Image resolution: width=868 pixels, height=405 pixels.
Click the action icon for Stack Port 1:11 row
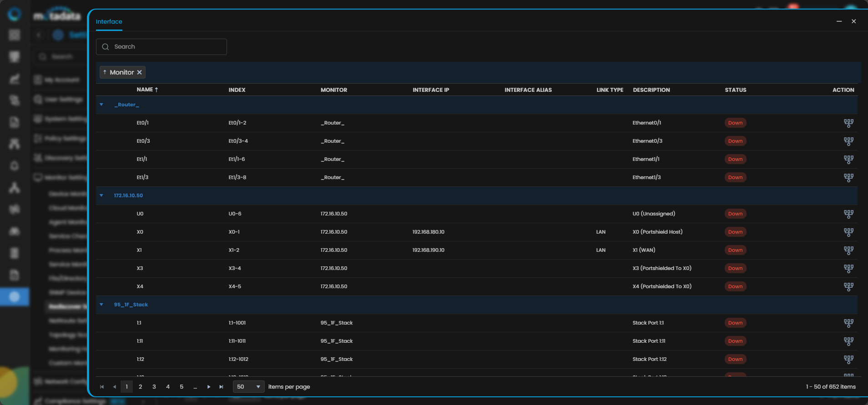coord(848,341)
